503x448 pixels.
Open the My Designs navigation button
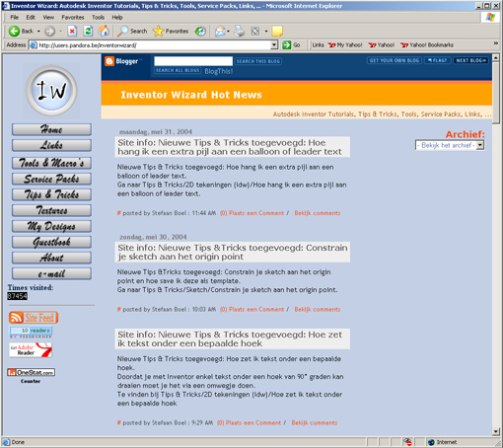click(51, 226)
